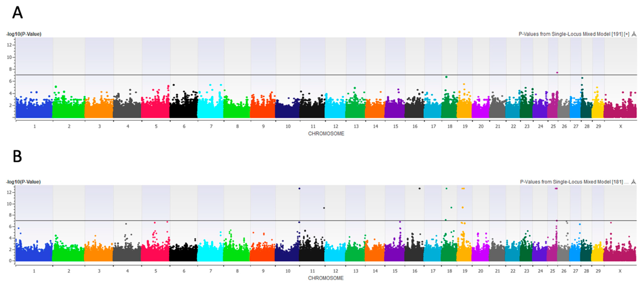Expand the [+] next to Mixed Model [191]
The width and height of the screenshot is (644, 288).
(627, 34)
